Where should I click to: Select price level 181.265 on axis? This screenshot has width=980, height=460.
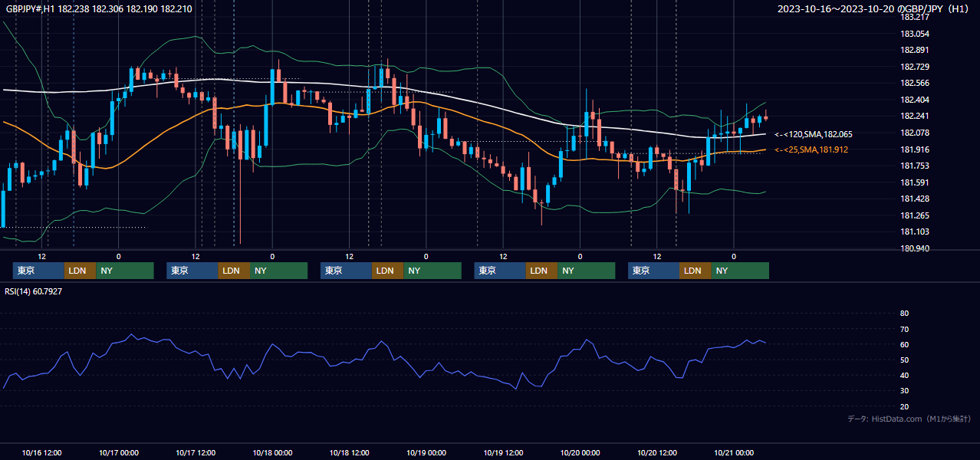click(915, 215)
